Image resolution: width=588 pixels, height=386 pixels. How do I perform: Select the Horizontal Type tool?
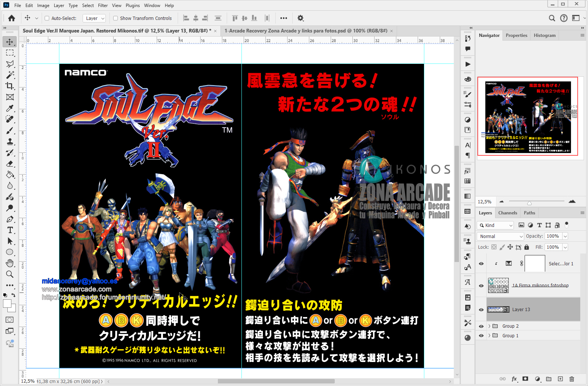point(10,230)
